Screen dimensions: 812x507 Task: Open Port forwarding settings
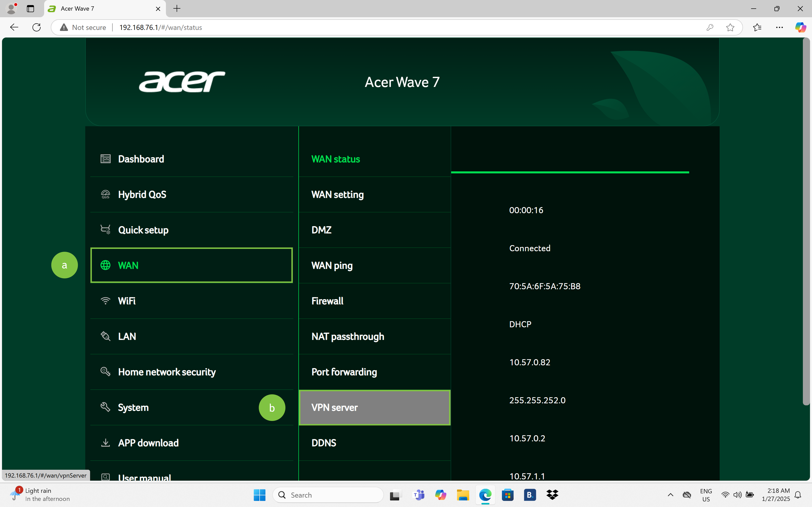click(x=344, y=372)
